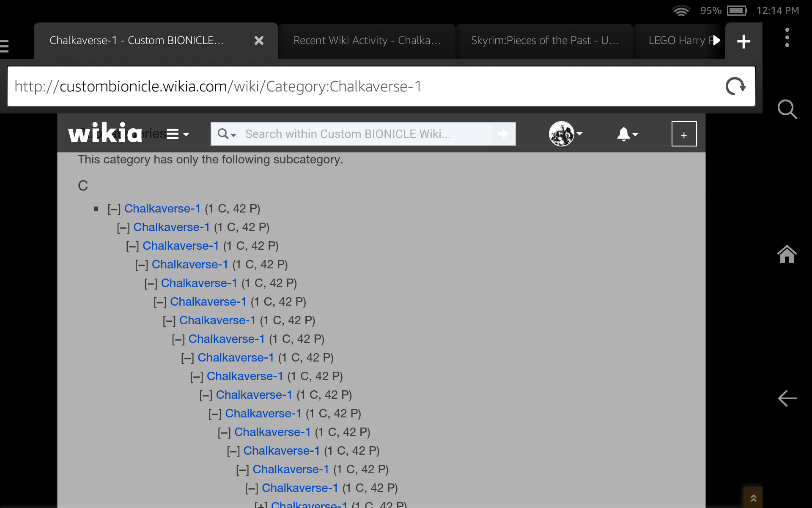Click the Wikia logo
Image resolution: width=812 pixels, height=508 pixels.
pos(105,133)
